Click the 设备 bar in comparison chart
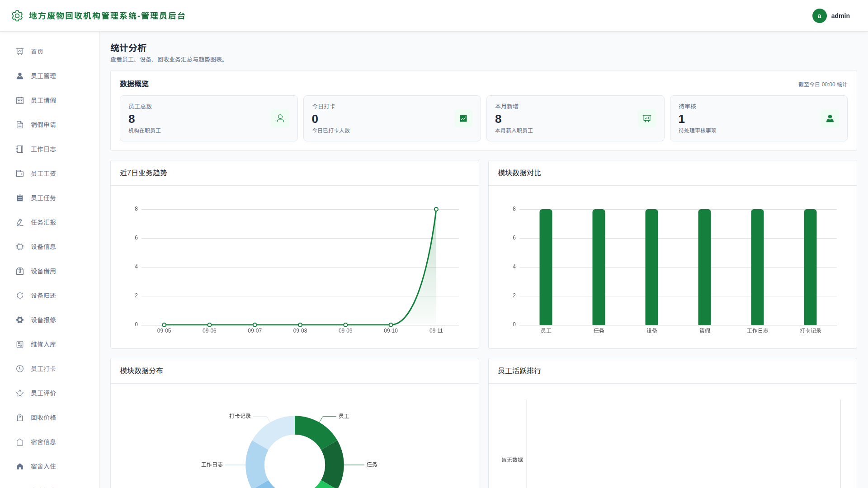 pos(651,267)
